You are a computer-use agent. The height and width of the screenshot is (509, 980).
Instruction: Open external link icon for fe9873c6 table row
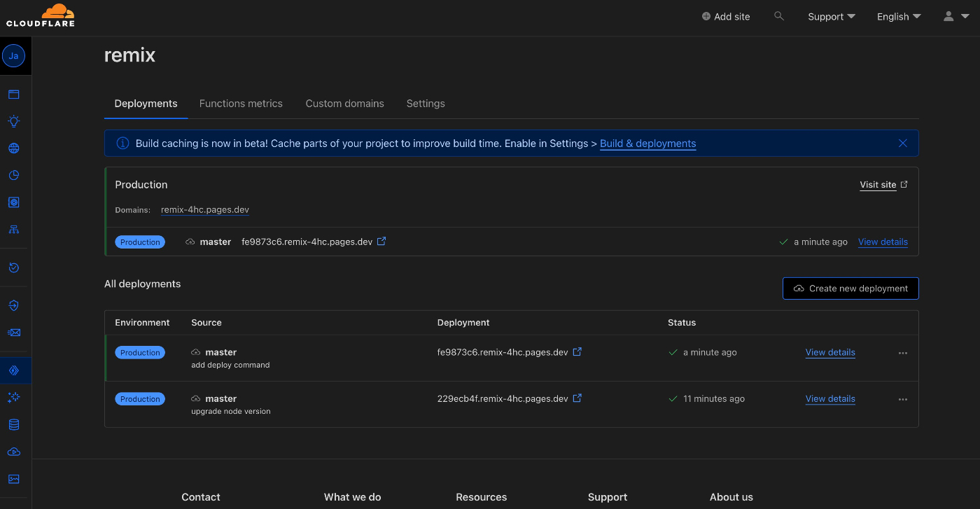pyautogui.click(x=577, y=351)
